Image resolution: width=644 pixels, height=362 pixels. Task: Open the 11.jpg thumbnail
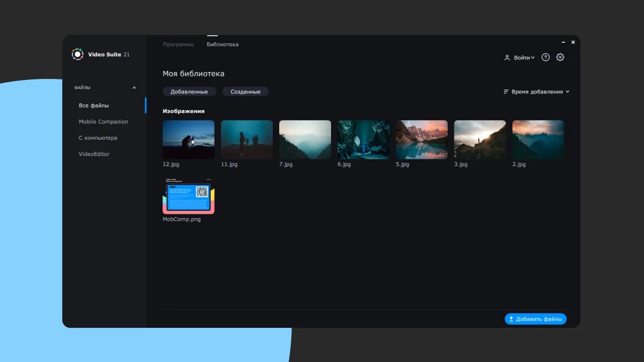point(247,140)
